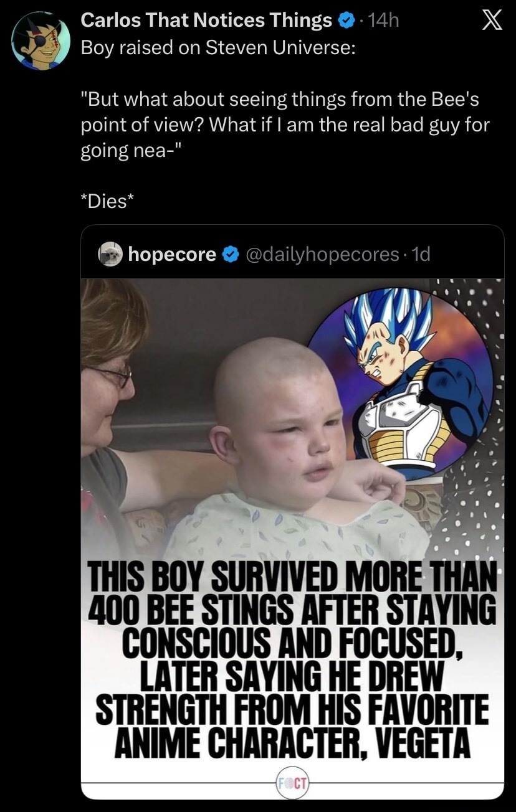Screen dimensions: 516x812
Task: Click the "THIS BOY SURVIVED MORE THAN" caption line
Action: (293, 578)
